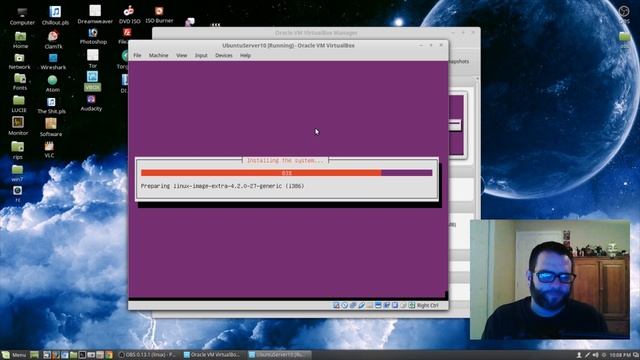Image resolution: width=640 pixels, height=360 pixels.
Task: Open the Chillout.pls playlist icon
Action: (55, 16)
